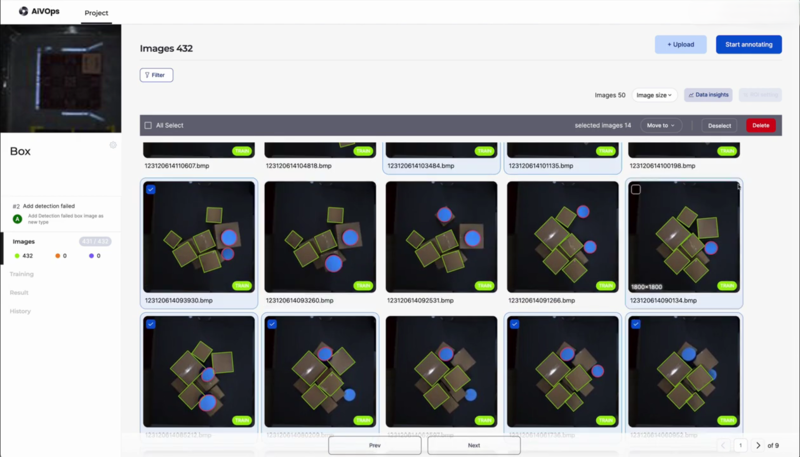This screenshot has height=457, width=800.
Task: Click the previous page left arrow
Action: 723,445
